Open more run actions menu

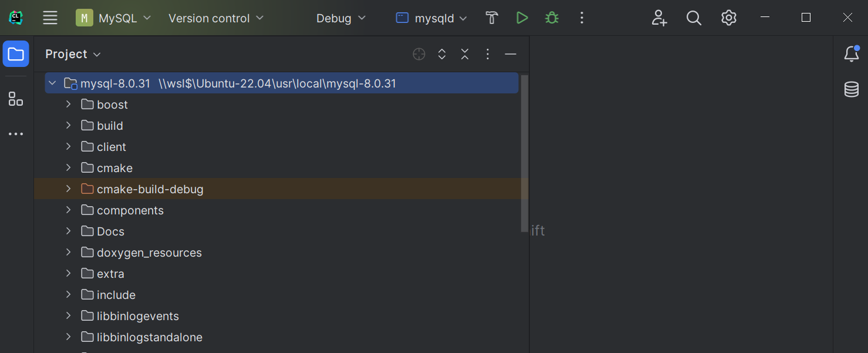(582, 18)
